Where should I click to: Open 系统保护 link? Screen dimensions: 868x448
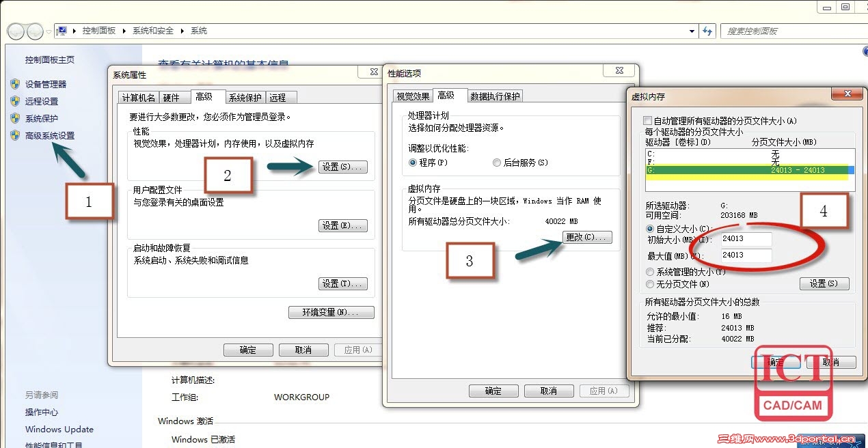click(x=42, y=118)
